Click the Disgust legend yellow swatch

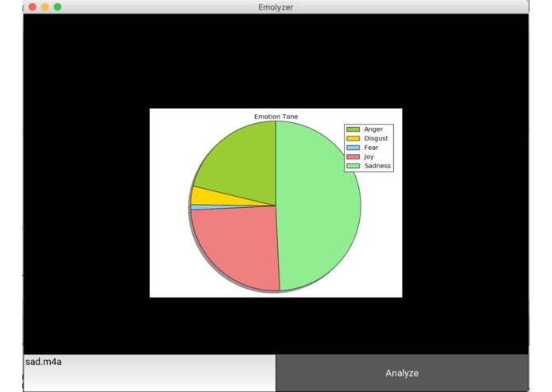click(353, 139)
